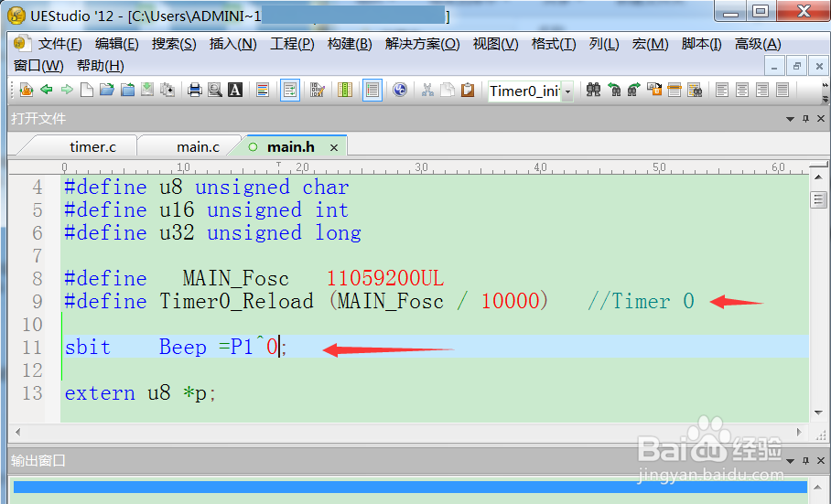Click the vertical scrollbar thumb
Image resolution: width=831 pixels, height=504 pixels.
[x=818, y=200]
